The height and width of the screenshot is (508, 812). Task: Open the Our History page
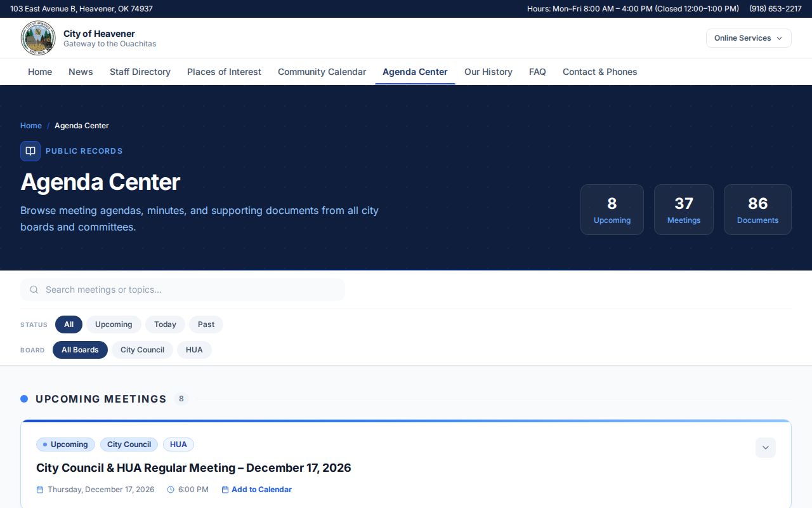[488, 72]
